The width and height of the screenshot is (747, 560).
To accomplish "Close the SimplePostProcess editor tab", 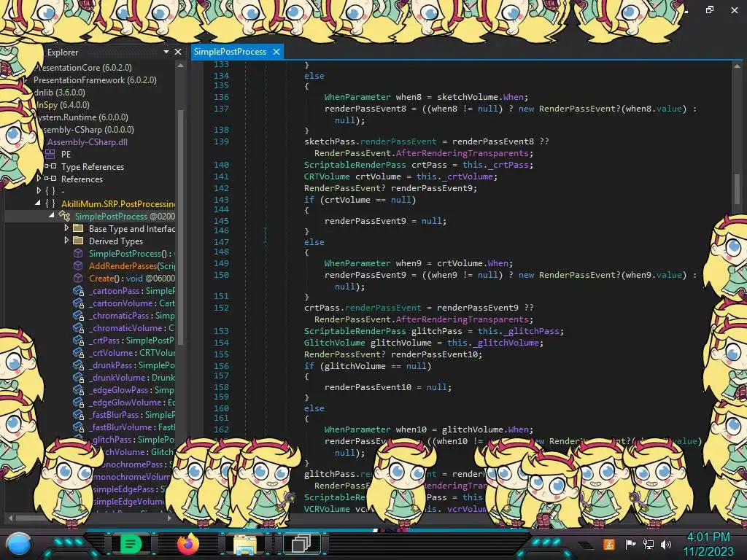I will 276,52.
